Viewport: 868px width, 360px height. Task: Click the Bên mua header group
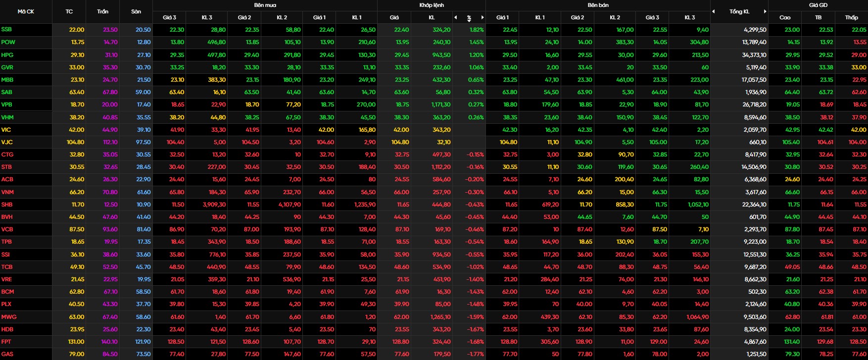coord(265,5)
